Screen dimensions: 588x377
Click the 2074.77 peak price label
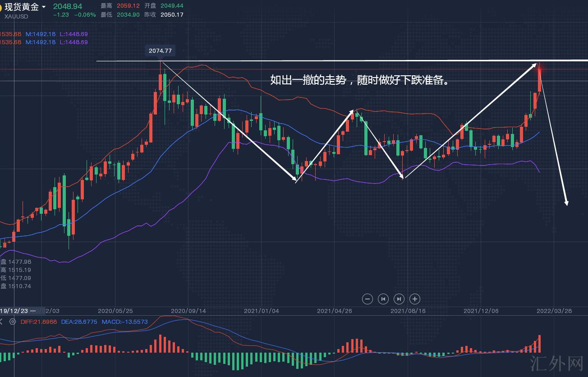coord(160,51)
